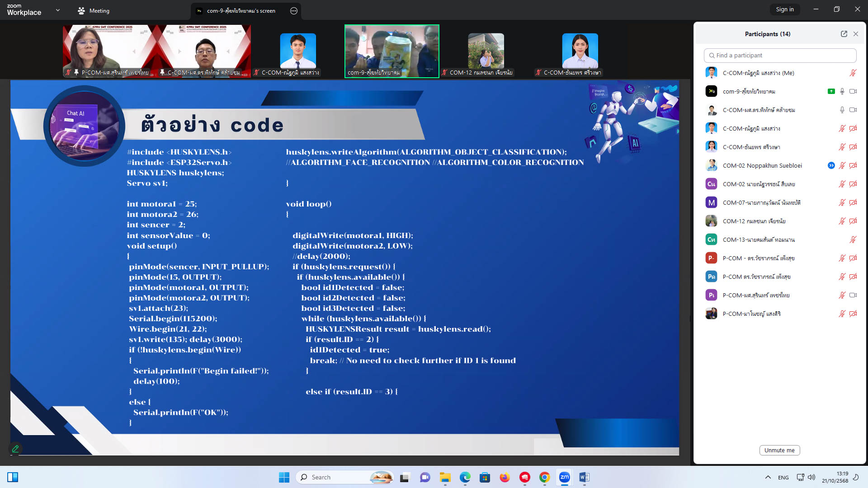Pop out the Participants panel
Screen dimensions: 868x488
844,34
